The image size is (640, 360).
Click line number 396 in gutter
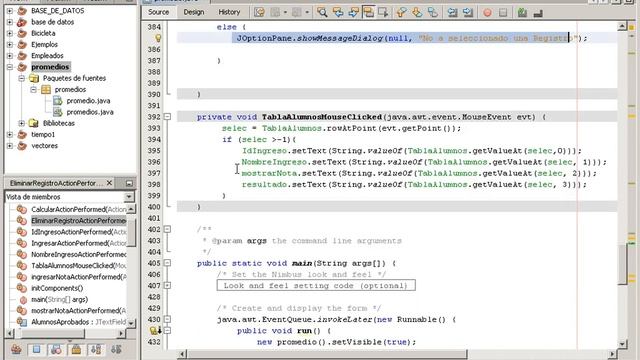(x=154, y=162)
